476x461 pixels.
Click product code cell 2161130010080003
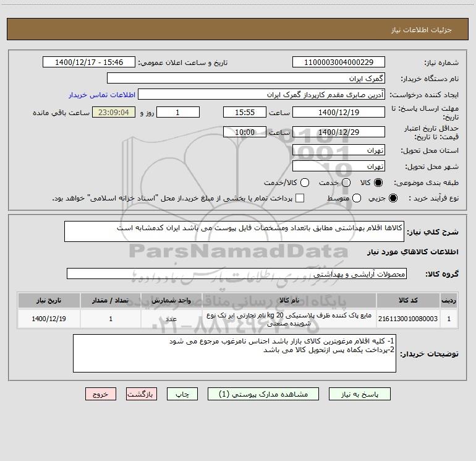(408, 319)
